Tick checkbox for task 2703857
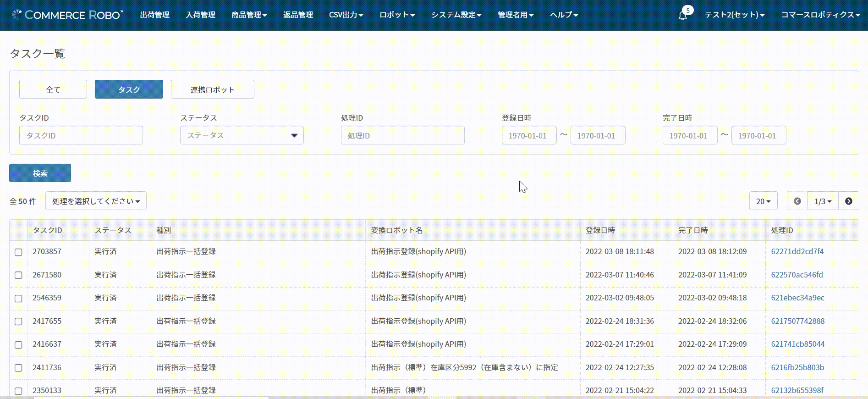This screenshot has width=868, height=399. tap(18, 252)
